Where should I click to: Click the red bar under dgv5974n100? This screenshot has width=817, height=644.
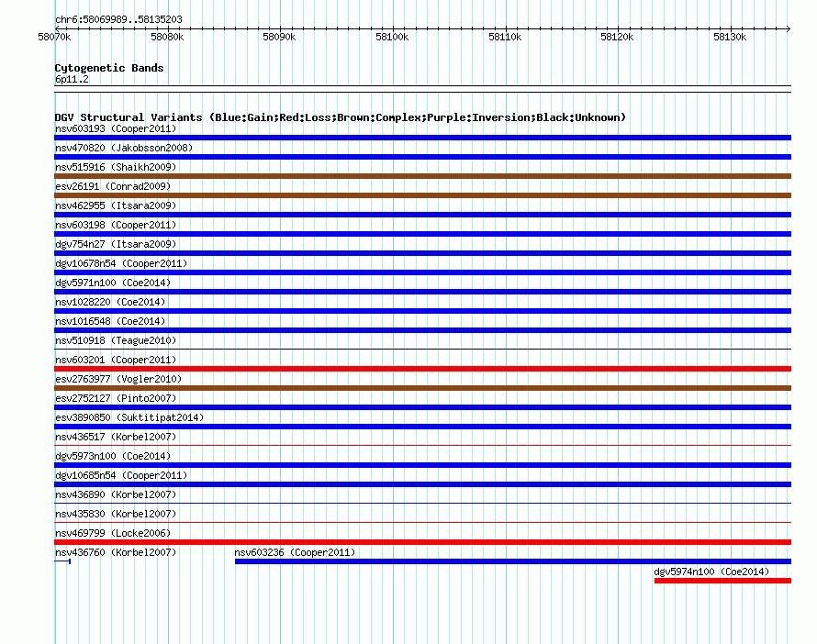tap(722, 581)
